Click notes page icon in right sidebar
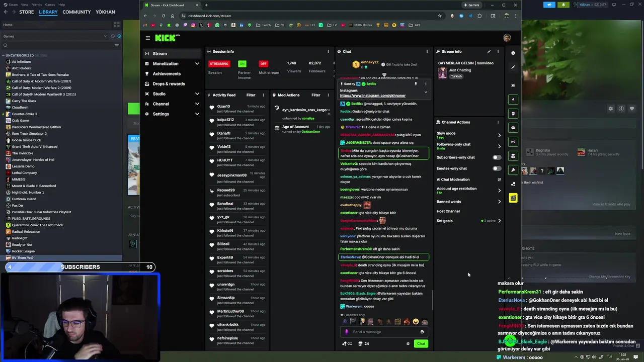Image resolution: width=644 pixels, height=362 pixels. pos(513,113)
